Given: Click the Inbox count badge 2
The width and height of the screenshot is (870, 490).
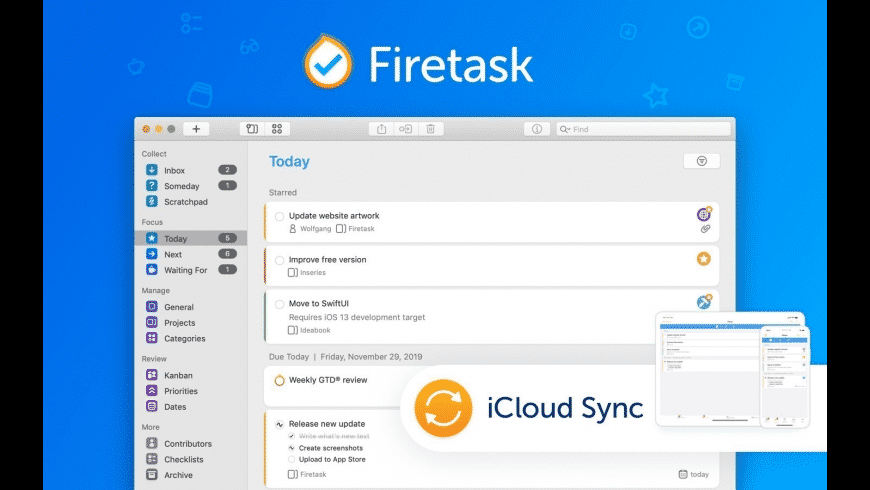Looking at the screenshot, I should (227, 170).
